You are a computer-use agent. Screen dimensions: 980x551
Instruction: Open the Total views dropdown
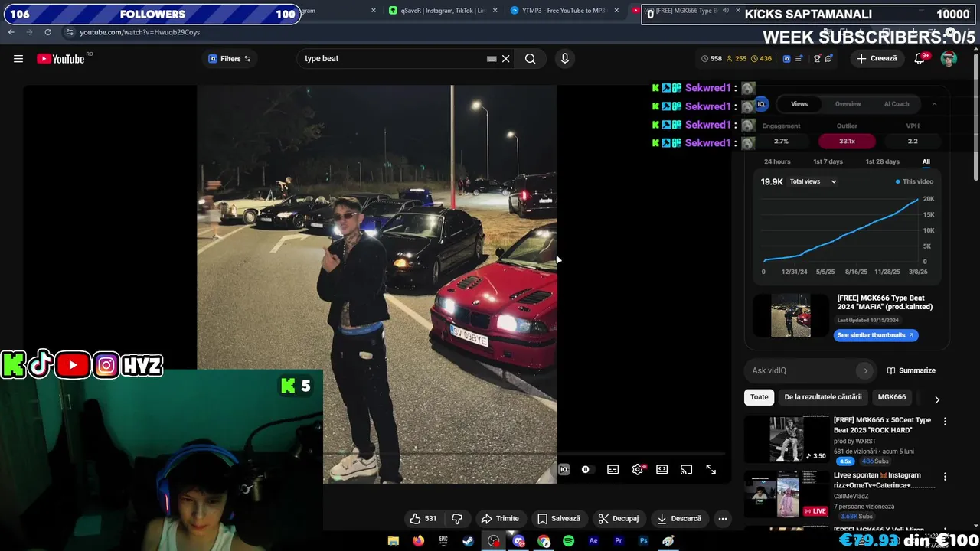pos(813,181)
